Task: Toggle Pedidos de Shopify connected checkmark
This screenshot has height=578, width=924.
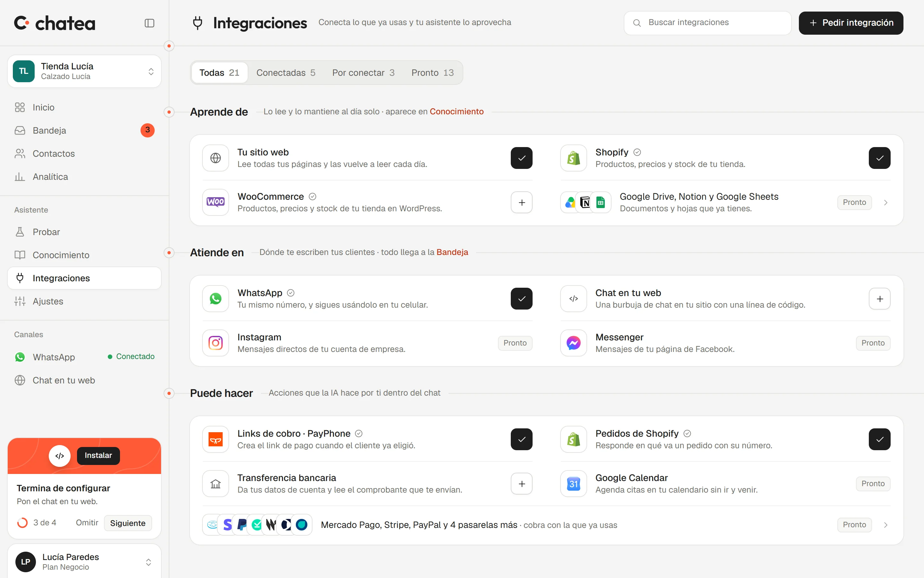Action: tap(880, 439)
